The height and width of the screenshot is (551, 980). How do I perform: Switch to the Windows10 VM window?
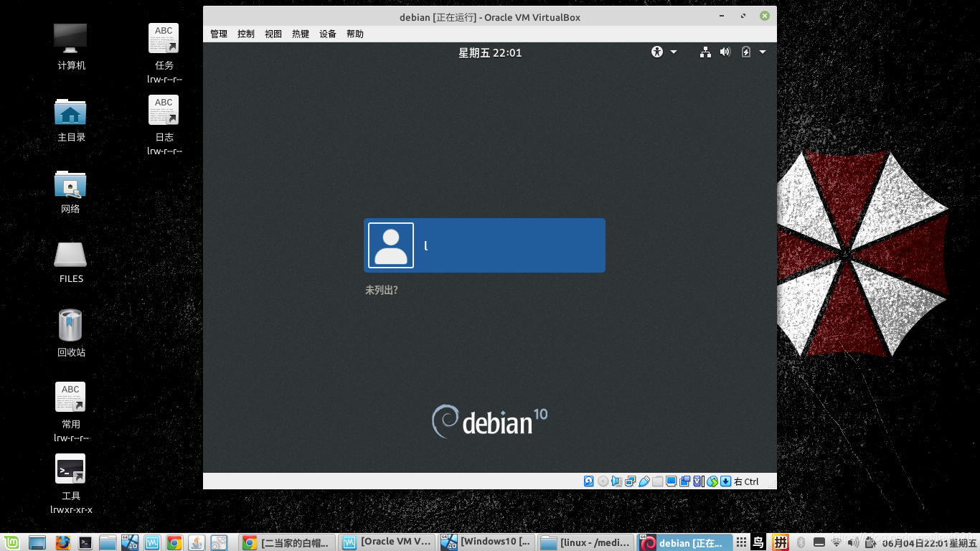[487, 543]
